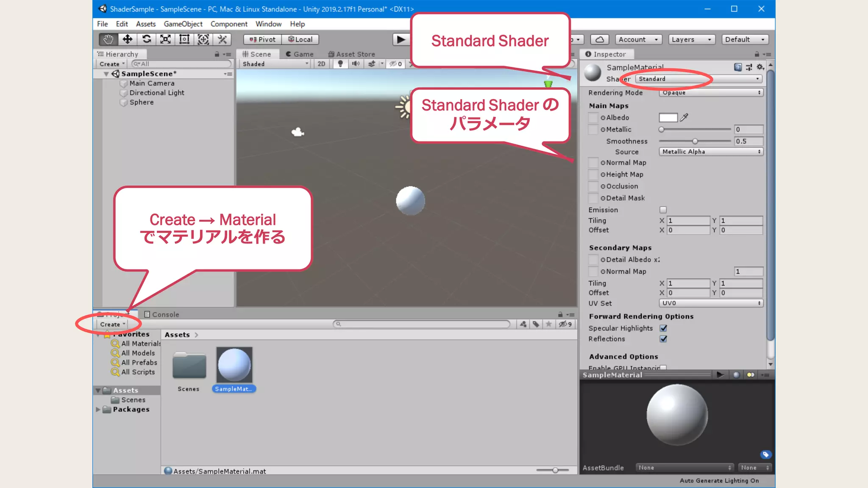
Task: Open Rendering Mode dropdown set to Opaque
Action: [711, 92]
